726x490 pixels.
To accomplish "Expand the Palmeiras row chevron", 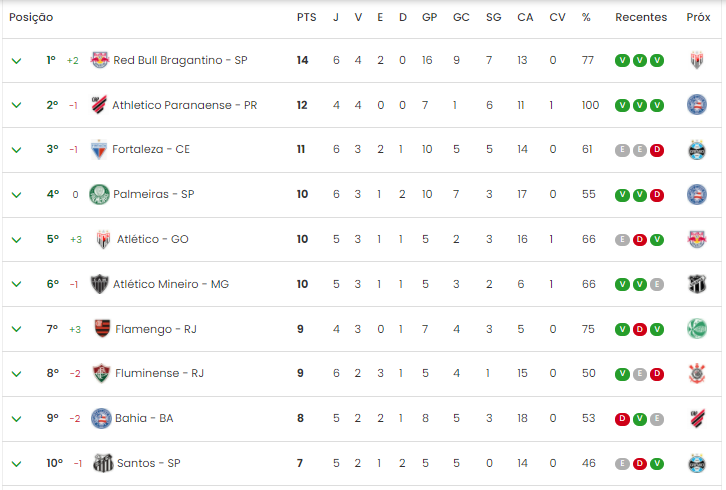I will pyautogui.click(x=16, y=195).
